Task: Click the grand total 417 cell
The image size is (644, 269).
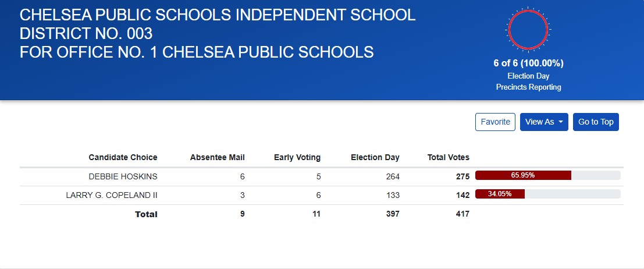Action: point(462,214)
